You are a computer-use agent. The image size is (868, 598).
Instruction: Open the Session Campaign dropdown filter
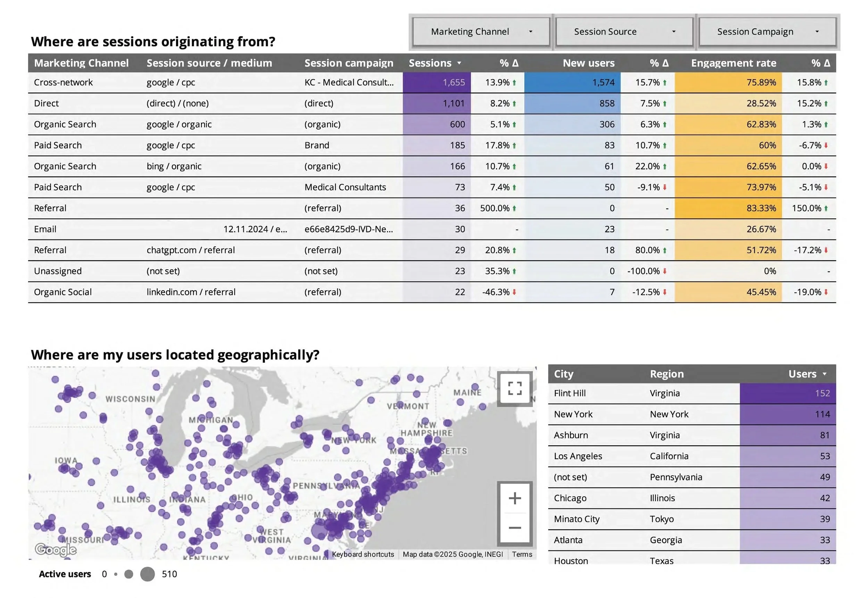767,32
